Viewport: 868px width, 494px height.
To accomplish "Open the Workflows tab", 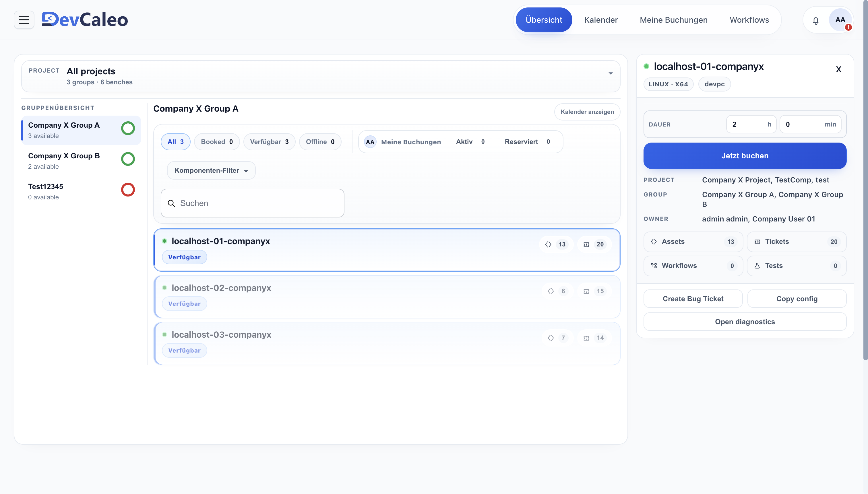I will pos(749,20).
